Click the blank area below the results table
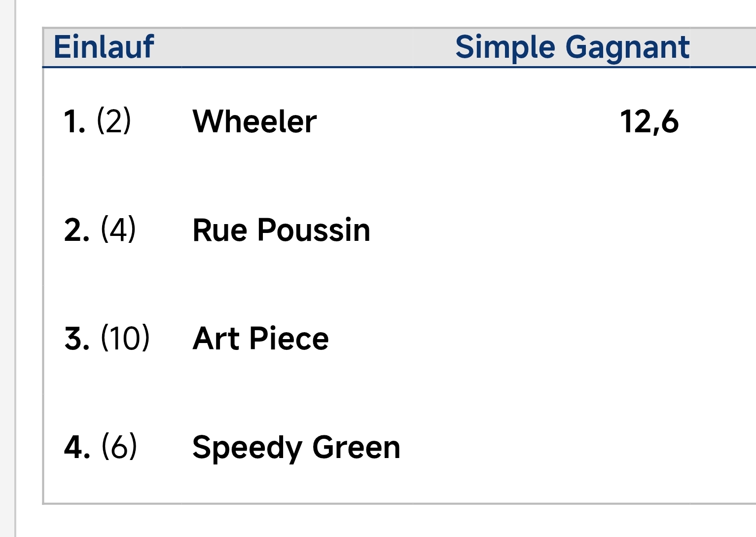The image size is (756, 537). coord(385,521)
